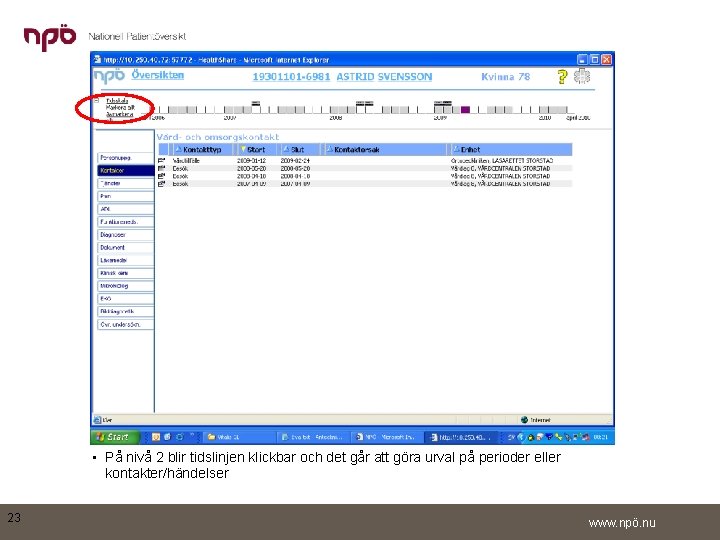Open the folder taskbar button
This screenshot has height=540, width=720.
click(238, 437)
